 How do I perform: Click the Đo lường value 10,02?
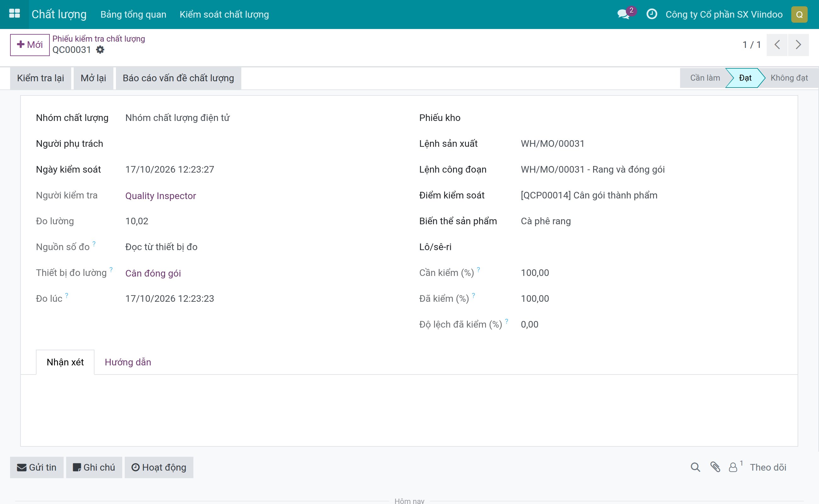click(x=137, y=221)
